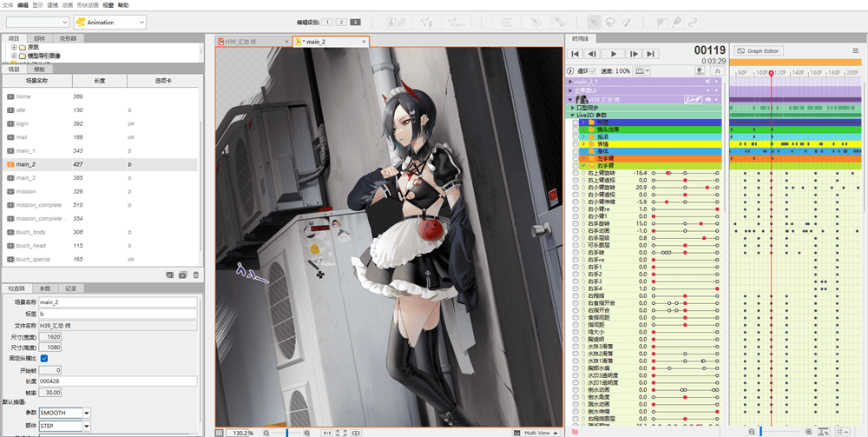This screenshot has height=437, width=868.
Task: Switch to the 部件 tab
Action: pos(39,39)
